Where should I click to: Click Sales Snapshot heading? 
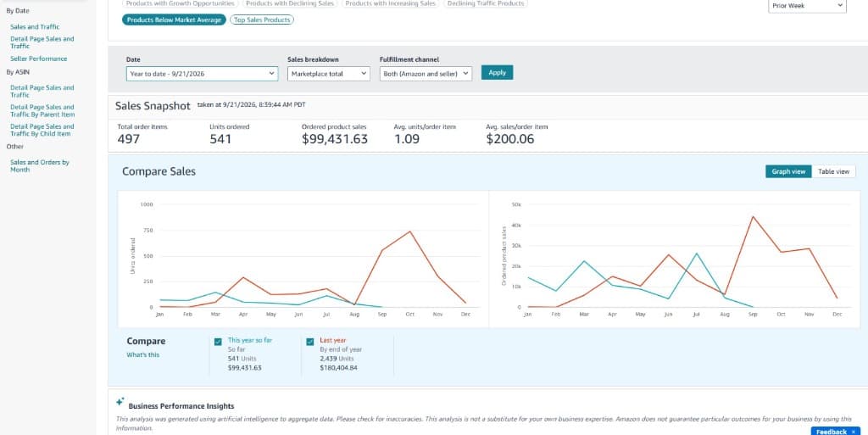tap(153, 106)
